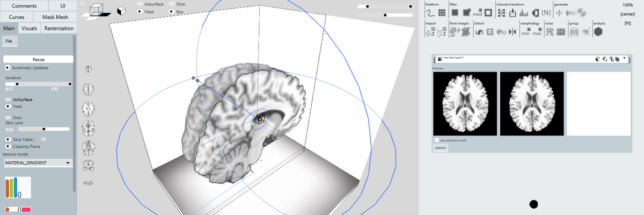Screen dimensions: 644x215
Task: Apply the swirl distort tool
Action: pyautogui.click(x=479, y=32)
